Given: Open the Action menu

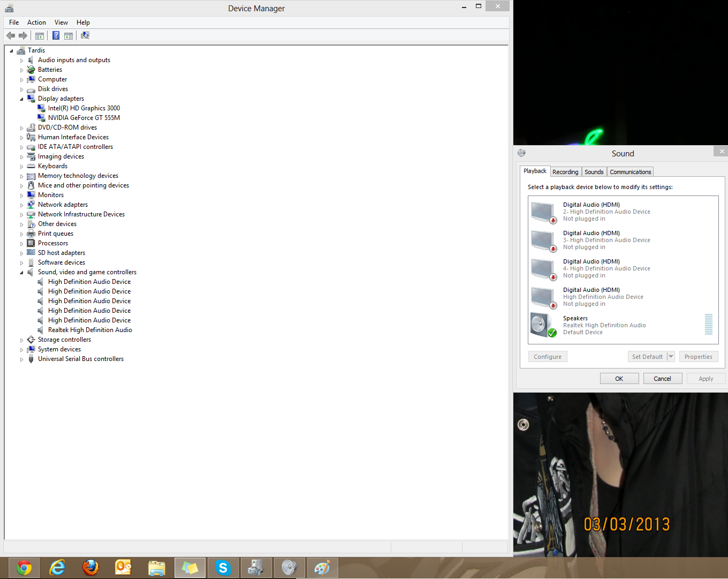Looking at the screenshot, I should [36, 22].
